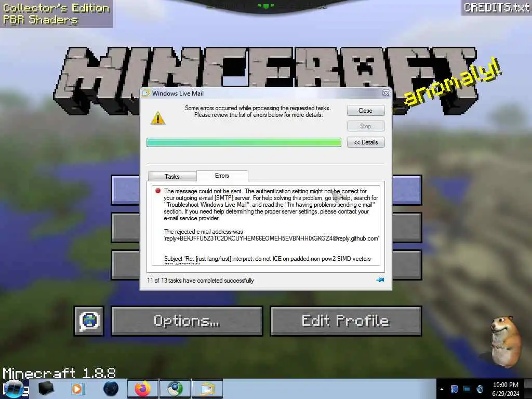This screenshot has height=399, width=532.
Task: Close the Windows Live Mail dialog with X
Action: pos(386,93)
